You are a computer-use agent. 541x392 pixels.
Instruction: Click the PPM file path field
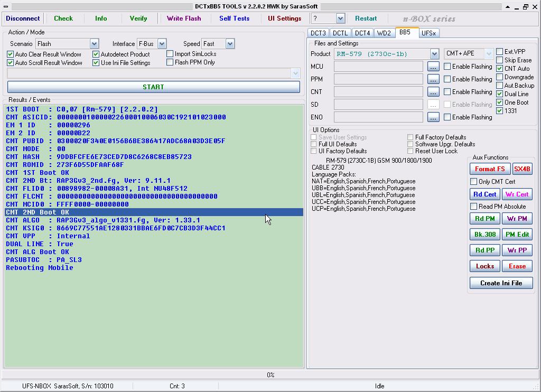pos(378,79)
